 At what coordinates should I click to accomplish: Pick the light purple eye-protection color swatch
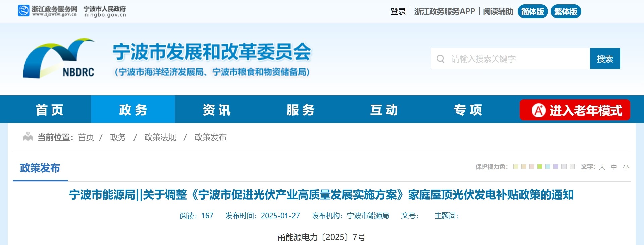tap(556, 167)
